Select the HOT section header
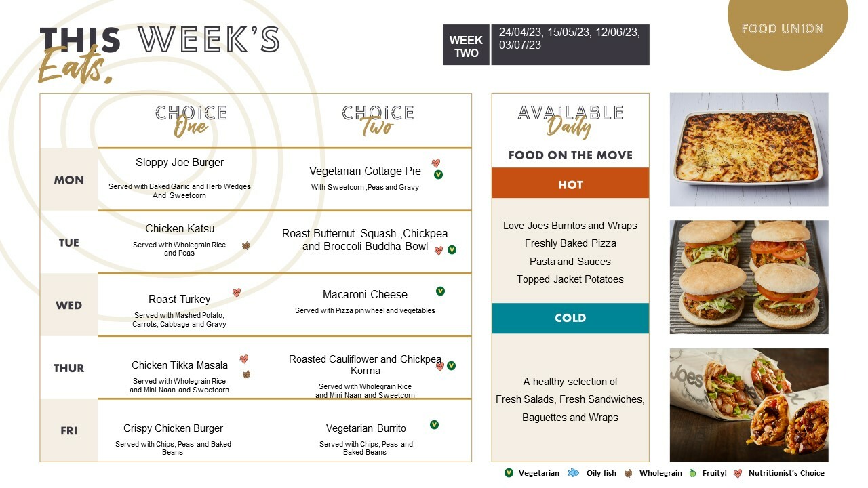Screen dimensions: 868x488 (570, 183)
